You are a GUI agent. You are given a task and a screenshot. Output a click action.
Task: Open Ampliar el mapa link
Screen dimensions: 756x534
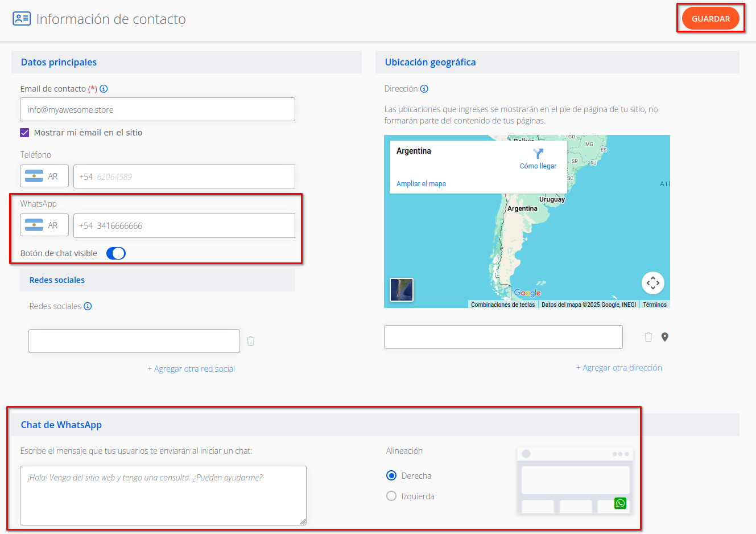tap(421, 184)
